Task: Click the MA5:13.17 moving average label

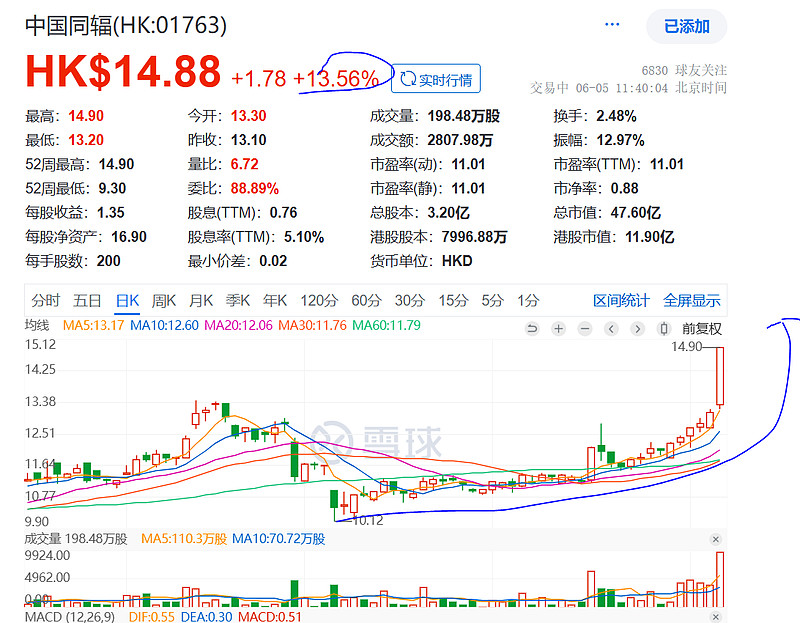Action: click(x=93, y=326)
